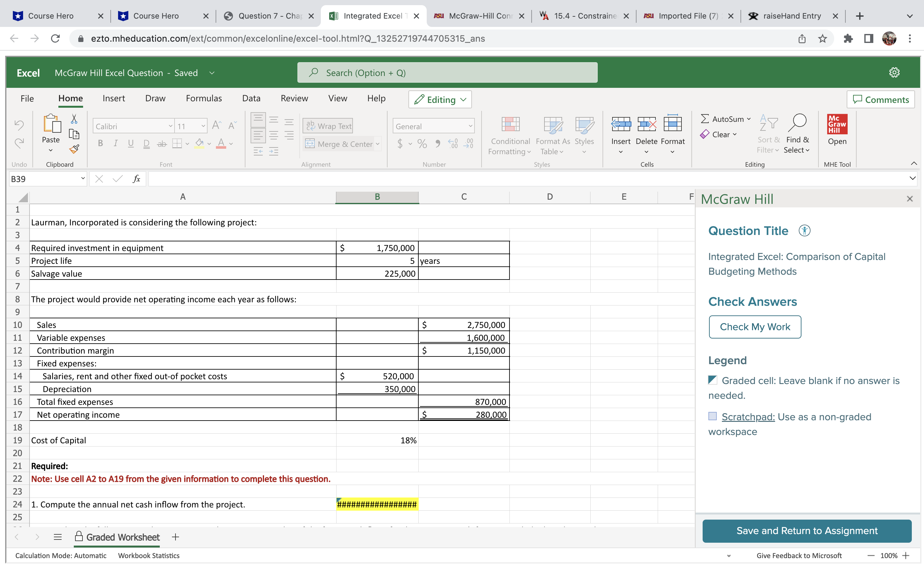Select the Graded Worksheet sheet tab
The height and width of the screenshot is (577, 924).
click(x=123, y=537)
